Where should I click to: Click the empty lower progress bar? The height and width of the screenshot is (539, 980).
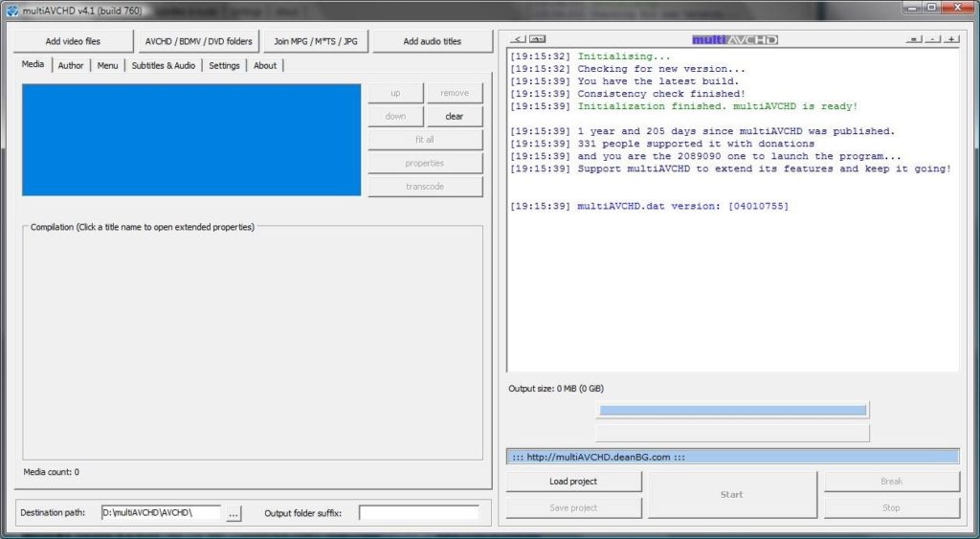pyautogui.click(x=732, y=434)
